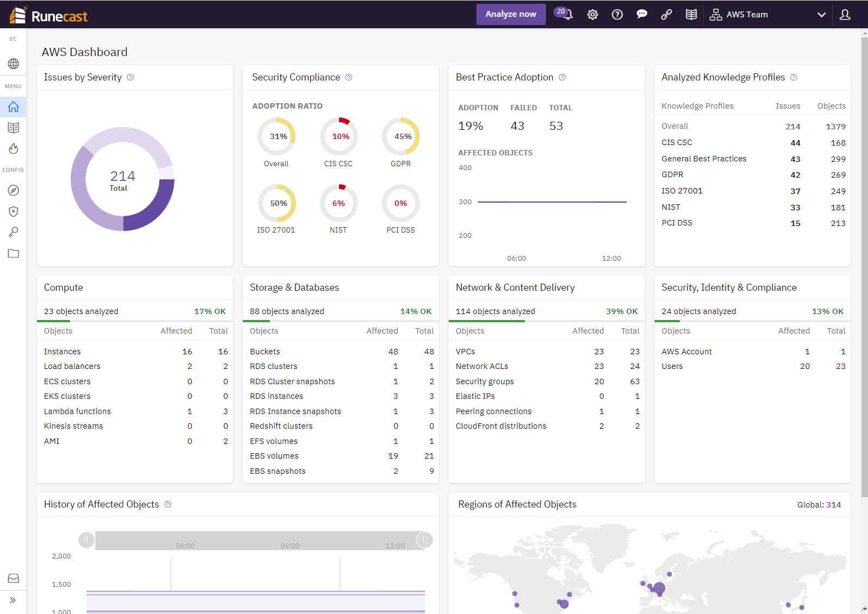This screenshot has height=614, width=868.
Task: Open the help question mark icon
Action: 617,15
